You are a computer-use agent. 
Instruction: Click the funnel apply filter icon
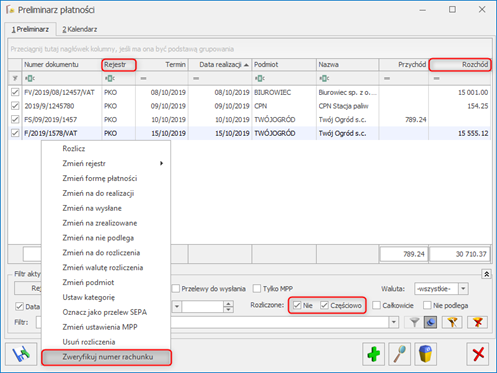click(x=414, y=322)
